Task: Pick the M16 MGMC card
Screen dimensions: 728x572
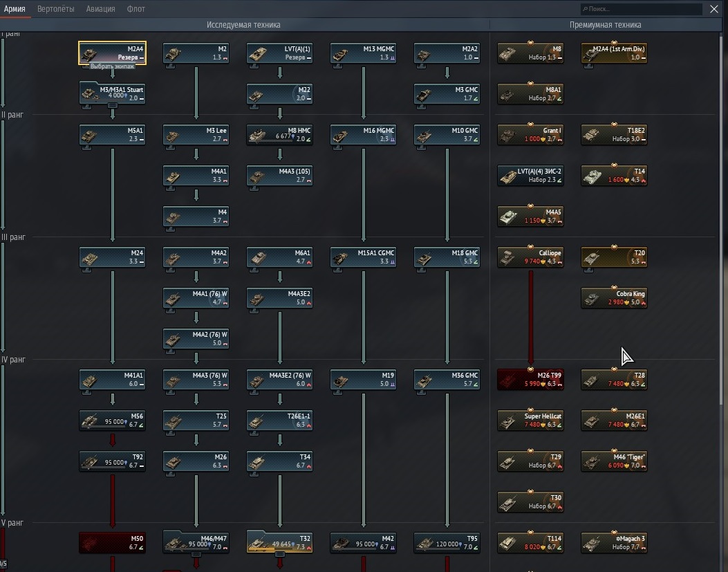Action: (363, 135)
